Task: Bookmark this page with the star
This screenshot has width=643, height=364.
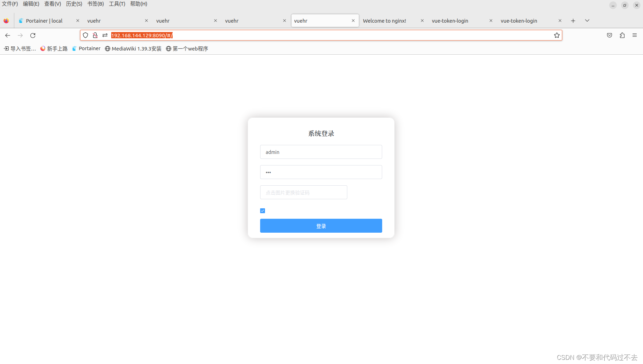Action: click(x=557, y=35)
